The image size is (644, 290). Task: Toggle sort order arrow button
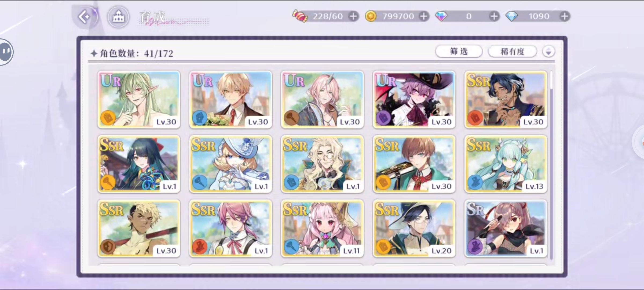point(548,51)
